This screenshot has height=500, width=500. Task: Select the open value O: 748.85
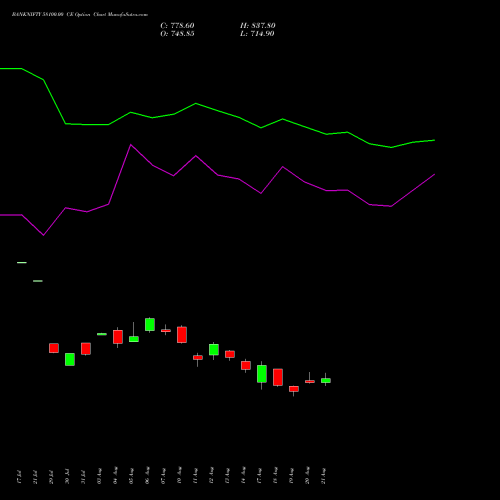pyautogui.click(x=177, y=34)
